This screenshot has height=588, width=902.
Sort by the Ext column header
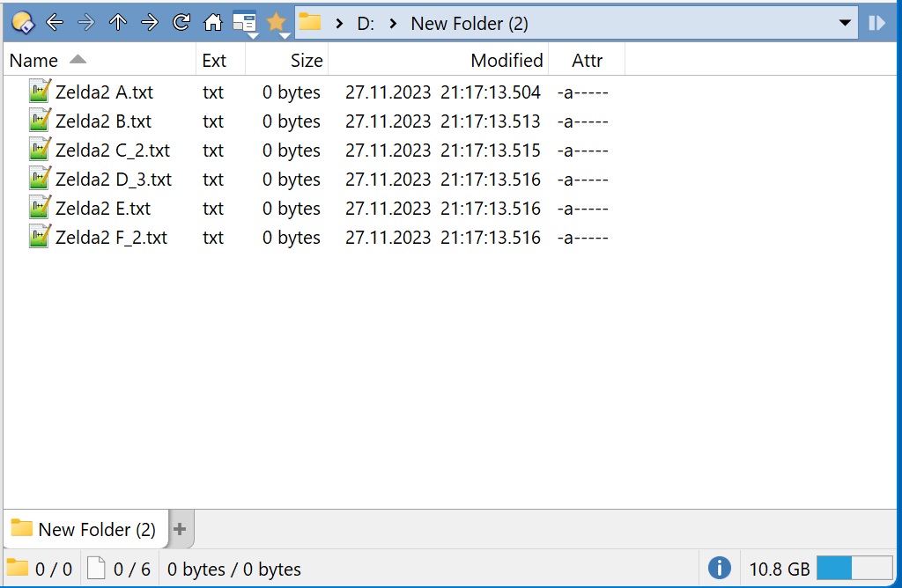click(221, 61)
